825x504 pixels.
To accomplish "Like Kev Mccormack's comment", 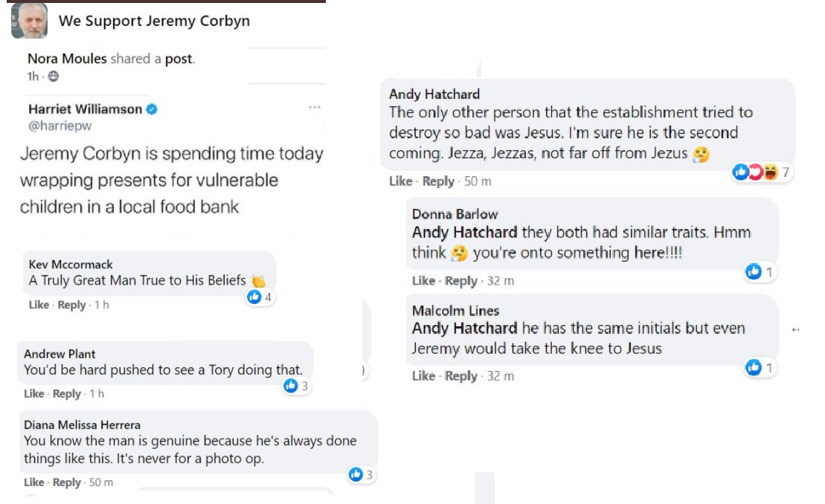I will 39,305.
